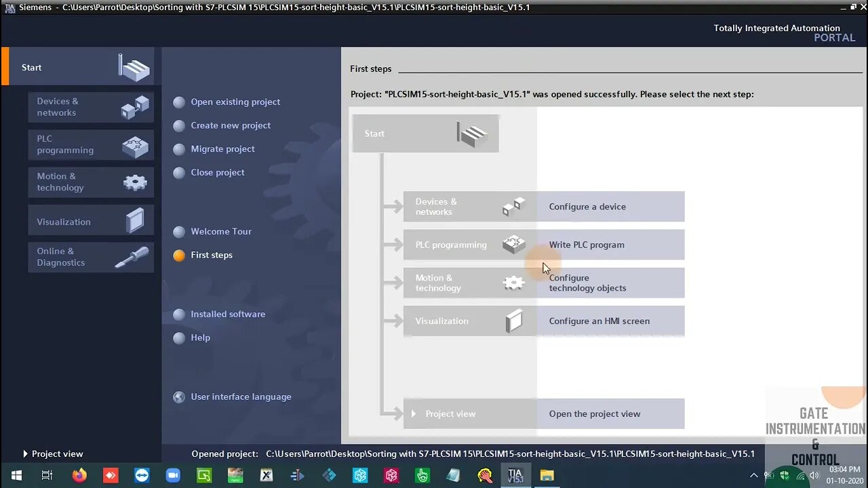The image size is (868, 488).
Task: Click the TIA application icon in title bar
Action: coord(9,7)
